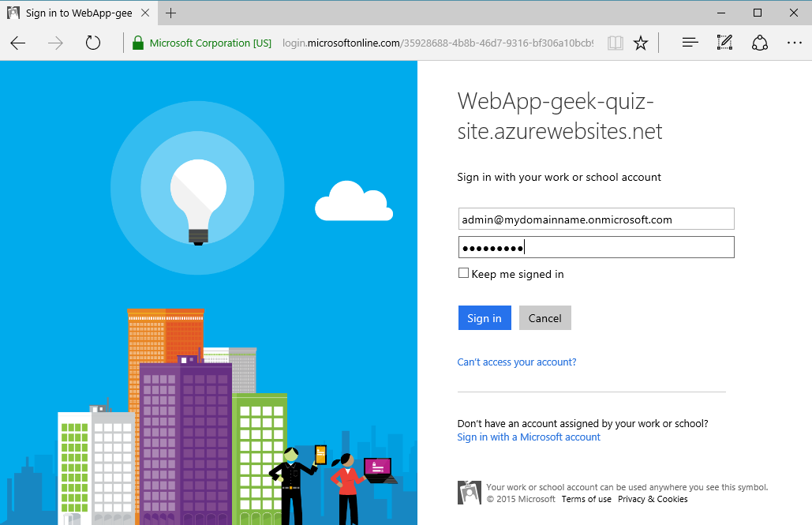Select the Sign in to WebApp-gee tab
Screen dimensions: 812x525
77,13
